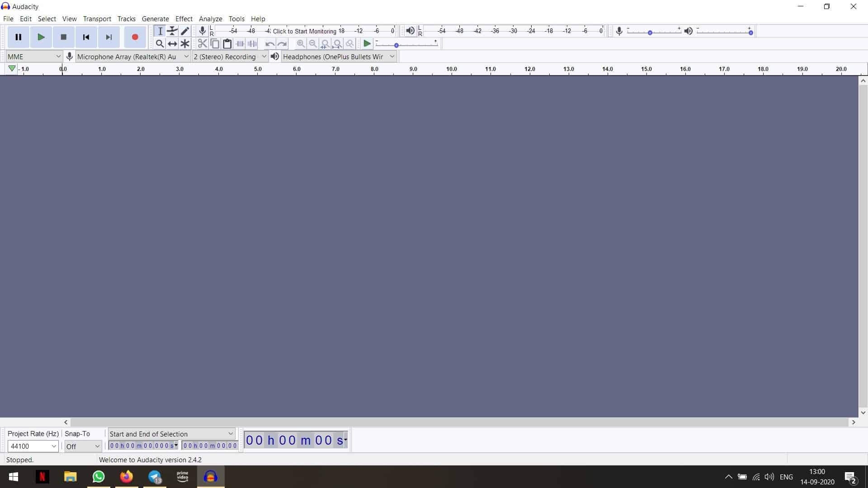Screen dimensions: 868x488
Task: Open the MME audio host dropdown
Action: pyautogui.click(x=34, y=56)
